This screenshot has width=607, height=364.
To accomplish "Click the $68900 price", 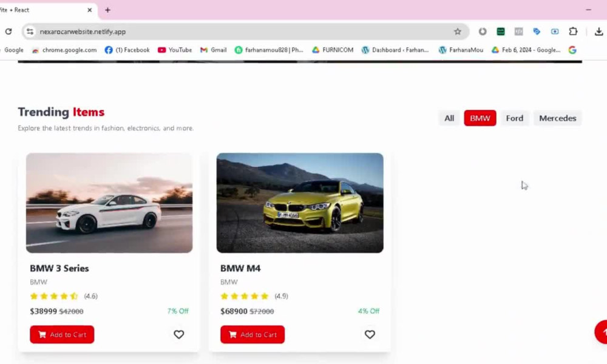I will 234,311.
